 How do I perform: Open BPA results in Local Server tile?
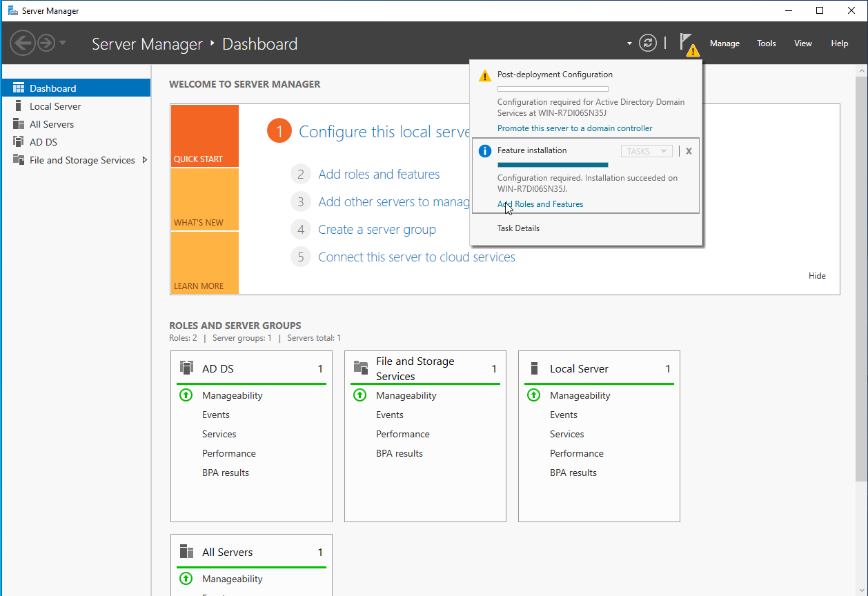point(573,473)
